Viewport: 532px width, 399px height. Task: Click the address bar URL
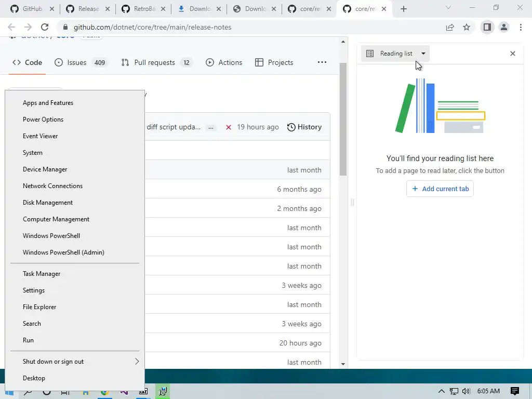tap(152, 27)
